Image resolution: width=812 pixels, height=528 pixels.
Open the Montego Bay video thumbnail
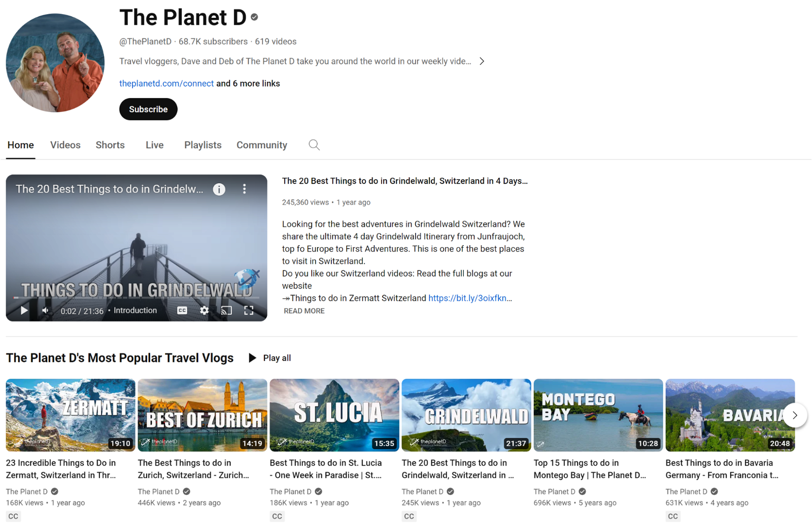598,415
